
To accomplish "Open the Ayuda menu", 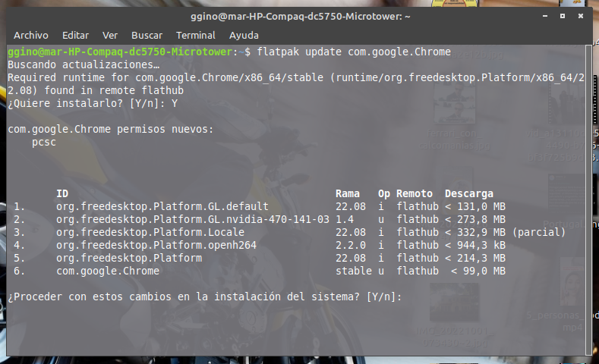I will coord(244,36).
